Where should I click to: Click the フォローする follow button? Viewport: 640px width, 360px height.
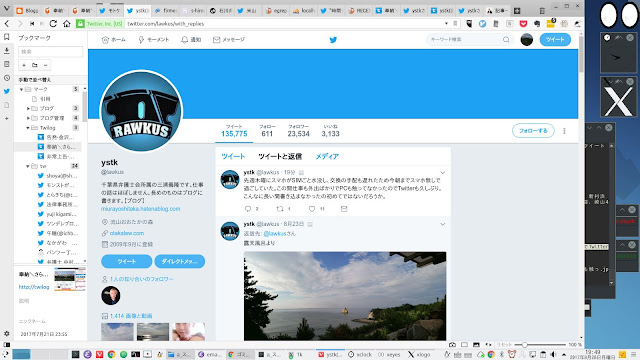[x=533, y=131]
